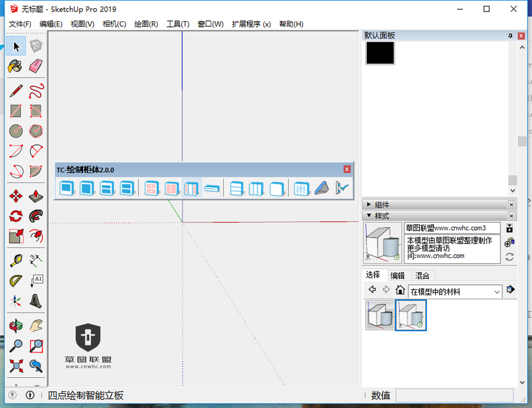Collapse the 样式 panel section

point(369,216)
